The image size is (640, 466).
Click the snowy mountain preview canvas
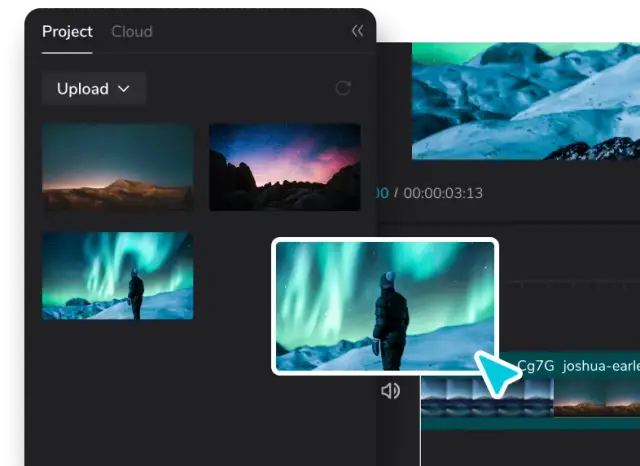(525, 100)
